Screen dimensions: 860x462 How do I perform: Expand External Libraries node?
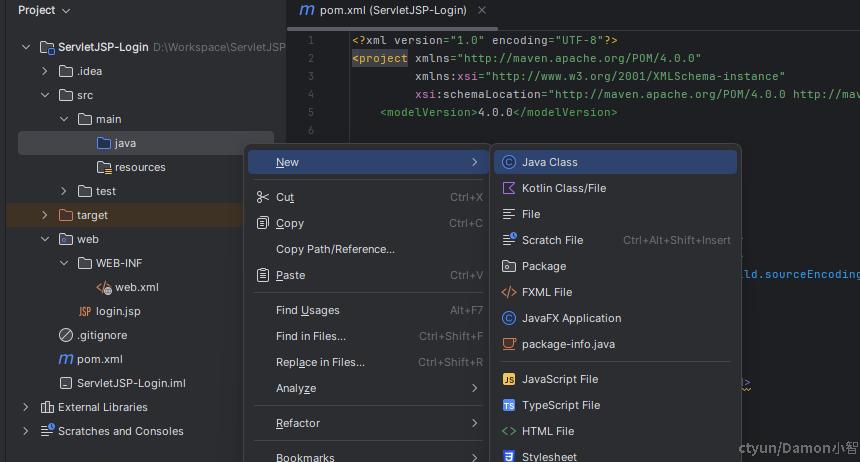click(x=26, y=407)
